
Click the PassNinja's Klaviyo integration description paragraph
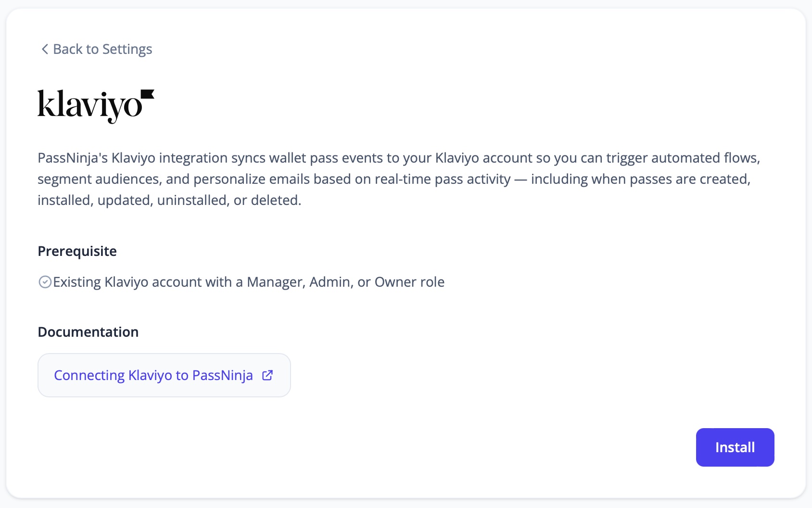399,179
